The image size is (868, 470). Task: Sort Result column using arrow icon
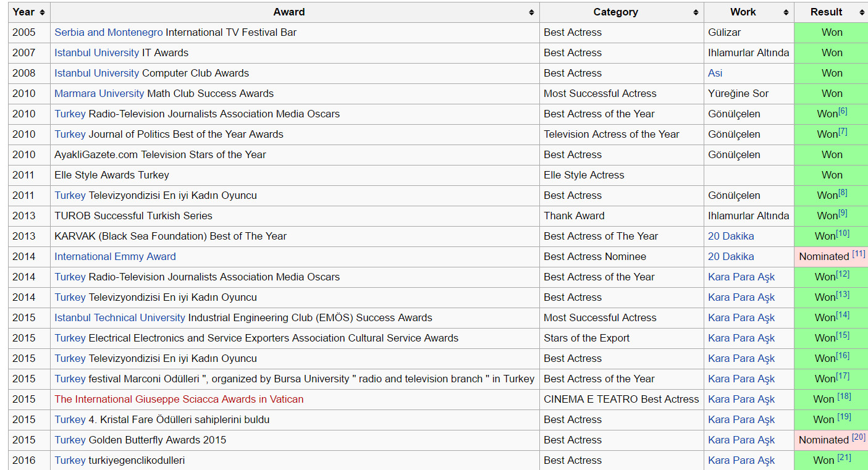click(x=862, y=12)
